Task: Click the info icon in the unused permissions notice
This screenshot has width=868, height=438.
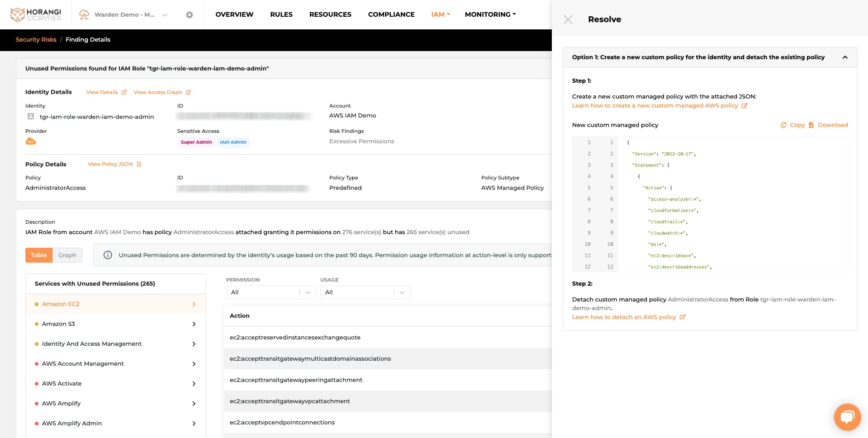Action: (108, 255)
